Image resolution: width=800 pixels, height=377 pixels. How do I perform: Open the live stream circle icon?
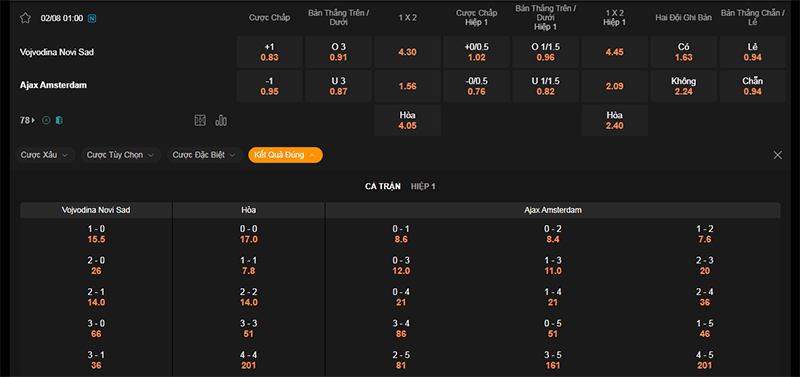pyautogui.click(x=46, y=120)
